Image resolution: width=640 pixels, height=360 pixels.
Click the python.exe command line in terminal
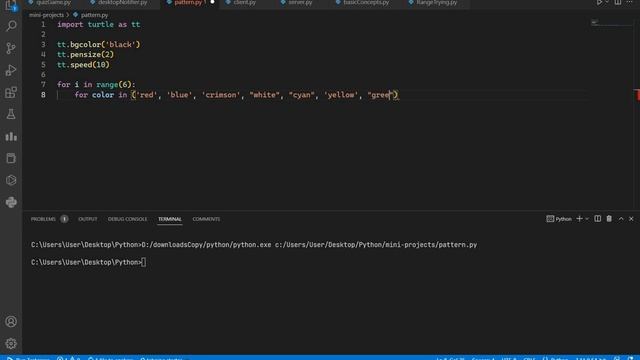pos(254,245)
